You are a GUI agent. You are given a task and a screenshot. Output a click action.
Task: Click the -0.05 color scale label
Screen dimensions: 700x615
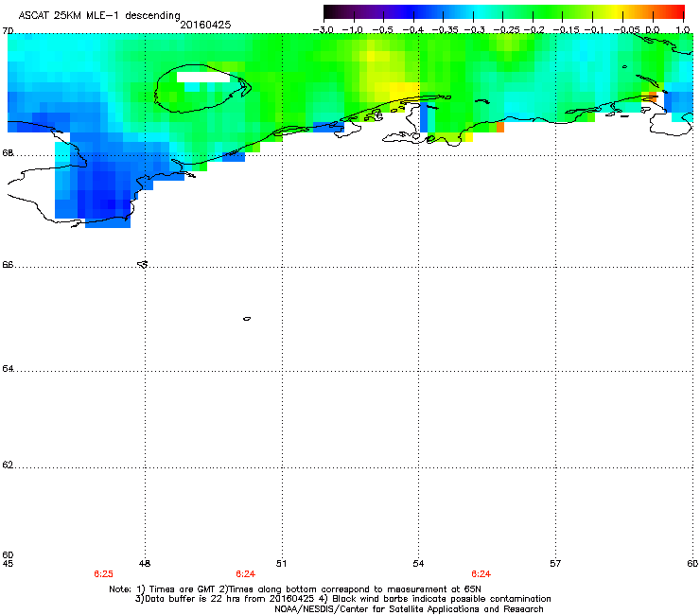pyautogui.click(x=626, y=30)
